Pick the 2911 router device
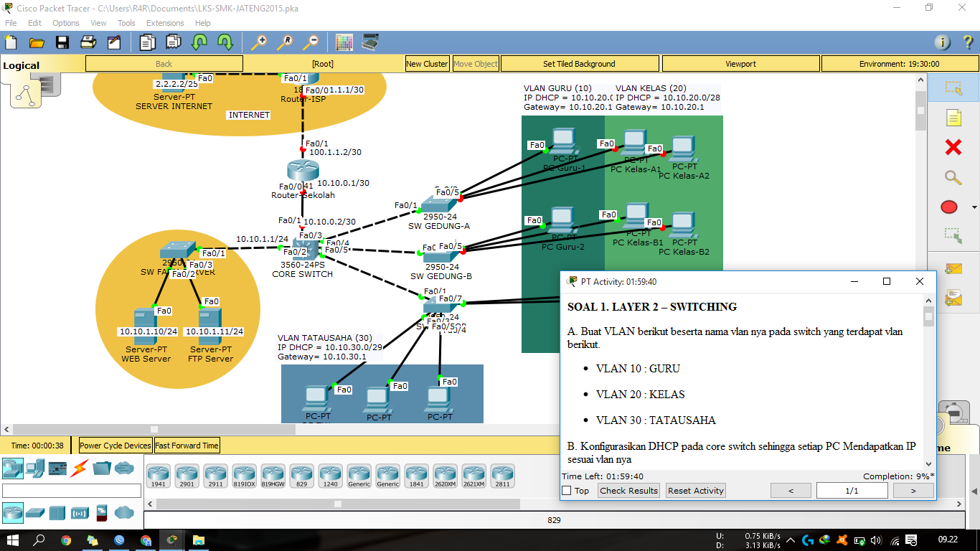 click(x=215, y=476)
